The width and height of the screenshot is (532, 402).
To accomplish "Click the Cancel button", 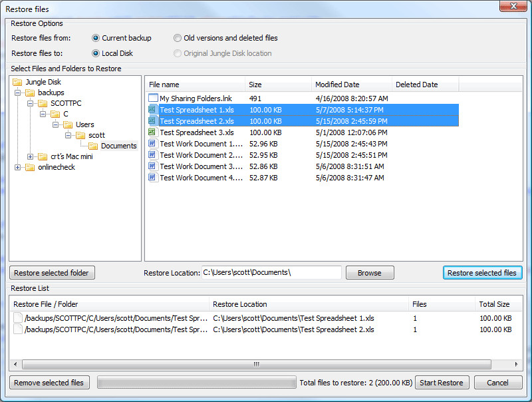I will click(497, 383).
